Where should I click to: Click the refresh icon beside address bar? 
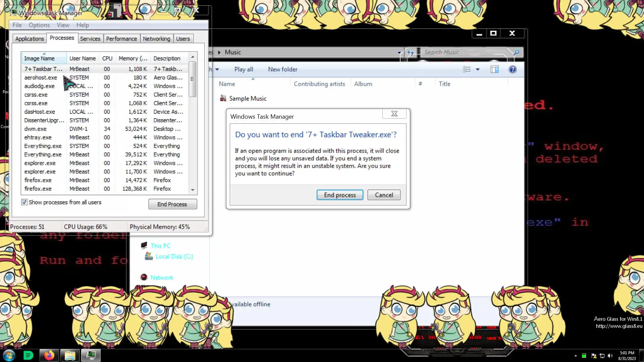(x=410, y=52)
